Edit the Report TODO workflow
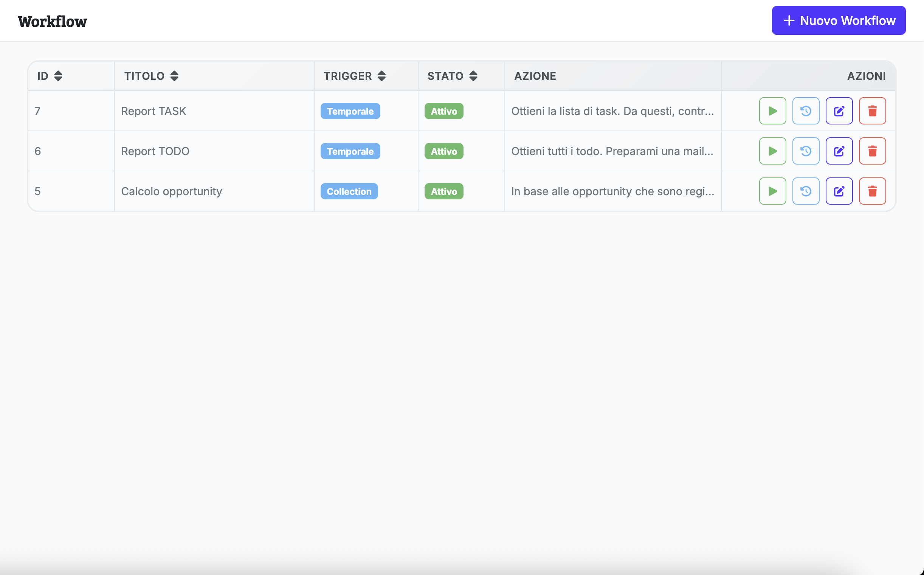The height and width of the screenshot is (575, 924). click(839, 151)
